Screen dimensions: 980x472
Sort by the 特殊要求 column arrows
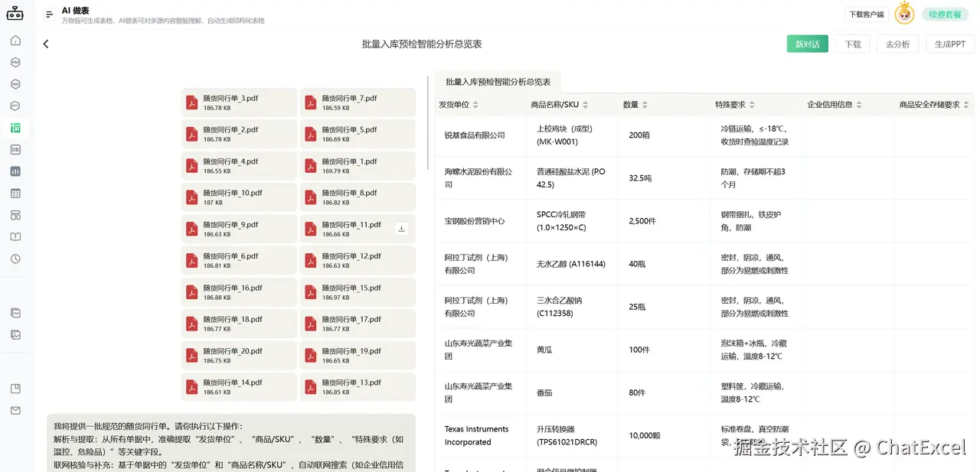pyautogui.click(x=752, y=105)
